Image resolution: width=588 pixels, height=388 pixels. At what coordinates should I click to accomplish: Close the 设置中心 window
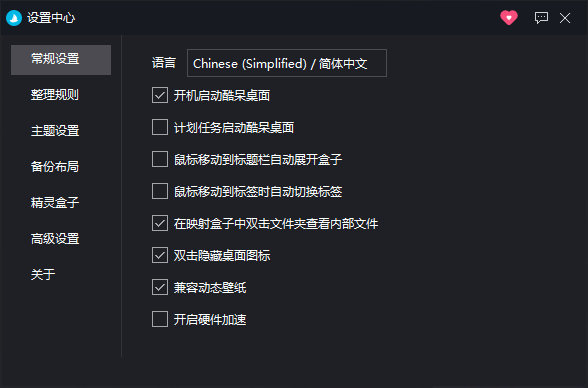tap(565, 18)
